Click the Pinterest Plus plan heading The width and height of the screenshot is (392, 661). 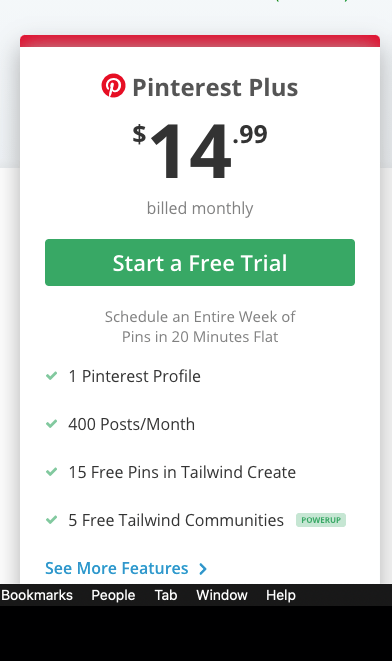point(215,87)
